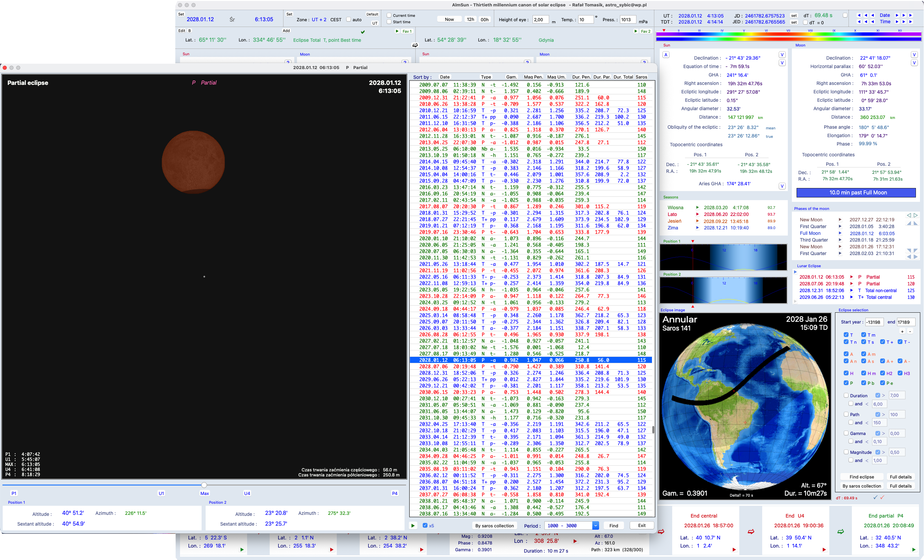This screenshot has height=560, width=924.
Task: Enable the Current time checkbox
Action: click(x=389, y=15)
